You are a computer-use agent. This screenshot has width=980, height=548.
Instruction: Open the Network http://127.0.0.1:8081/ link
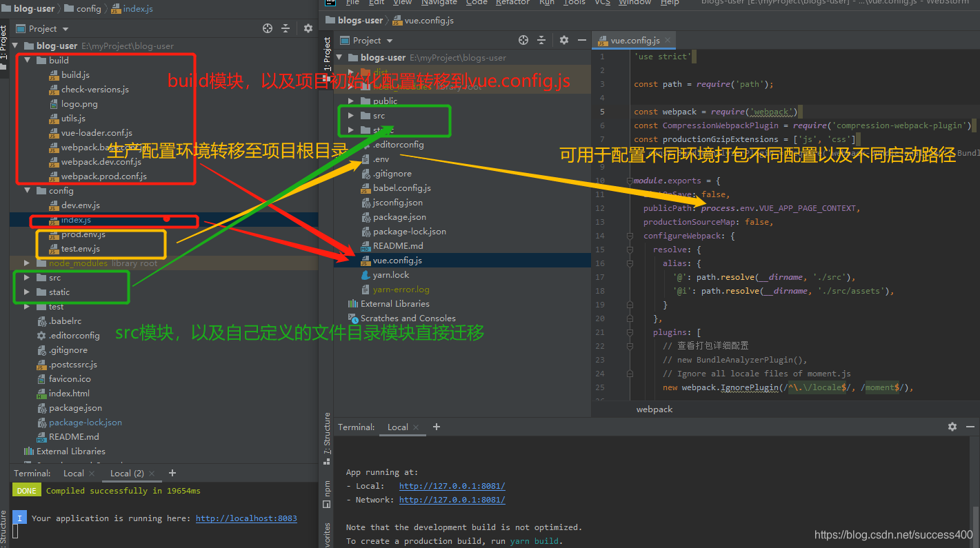tap(452, 500)
